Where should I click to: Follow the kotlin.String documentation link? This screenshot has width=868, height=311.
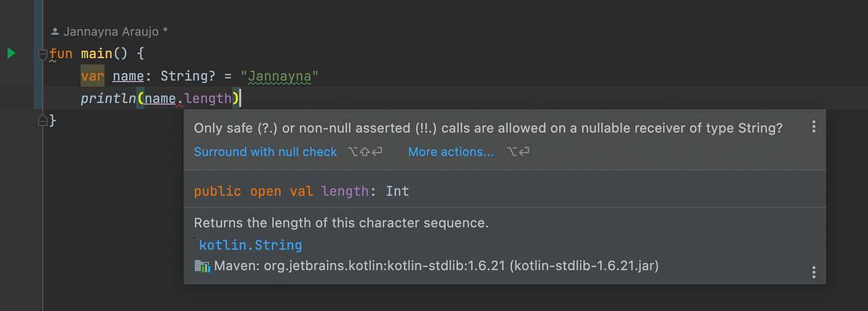point(250,245)
